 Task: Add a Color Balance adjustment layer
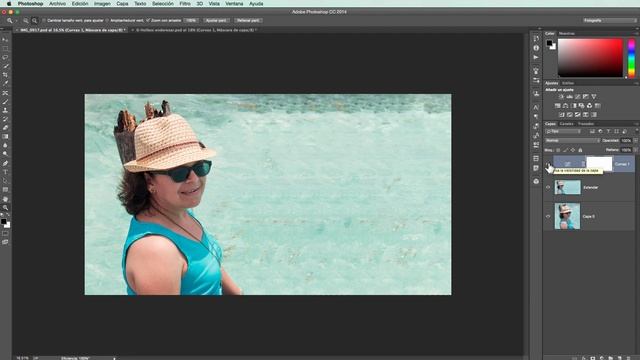click(565, 106)
